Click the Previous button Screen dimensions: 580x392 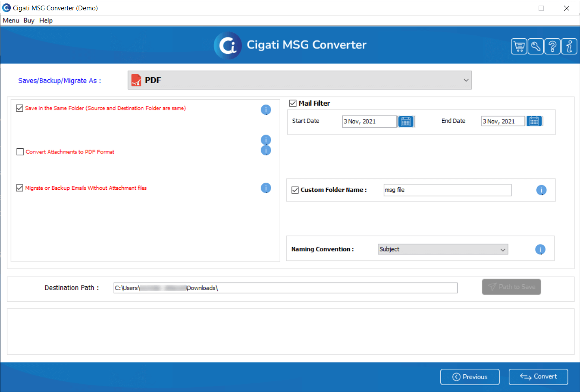[470, 377]
